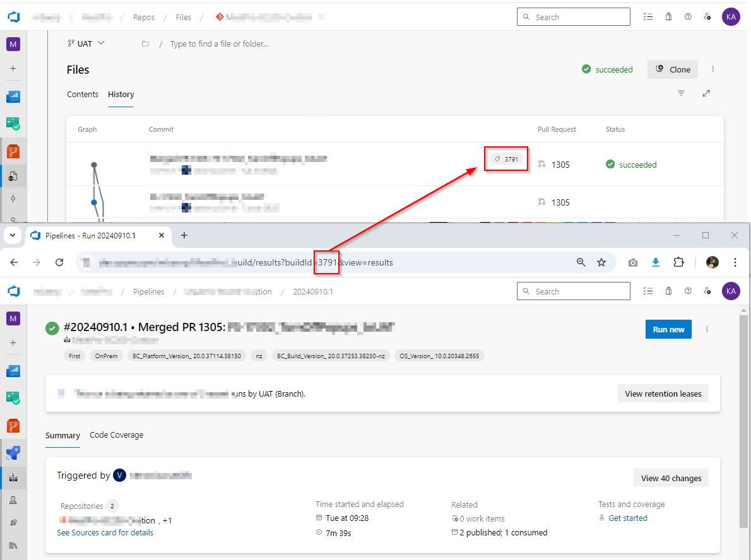Click the Get started tests link
This screenshot has height=560, width=751.
pos(627,518)
